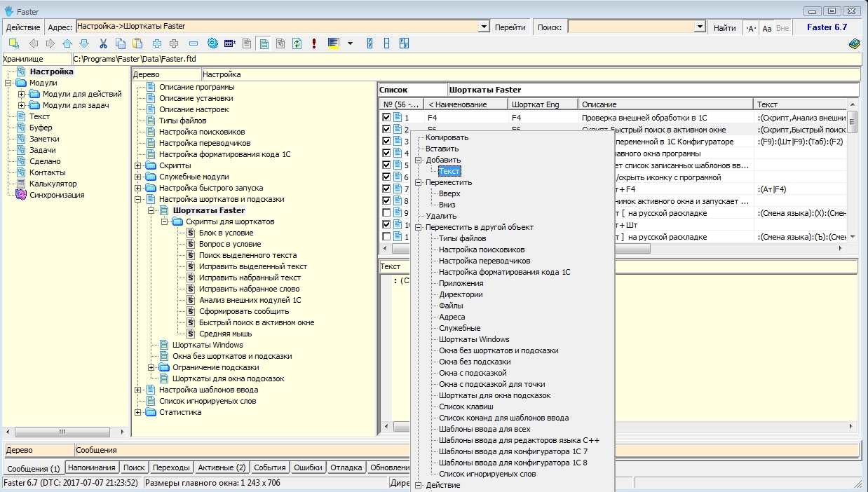
Task: Choose Удалить from the context menu
Action: tap(441, 216)
